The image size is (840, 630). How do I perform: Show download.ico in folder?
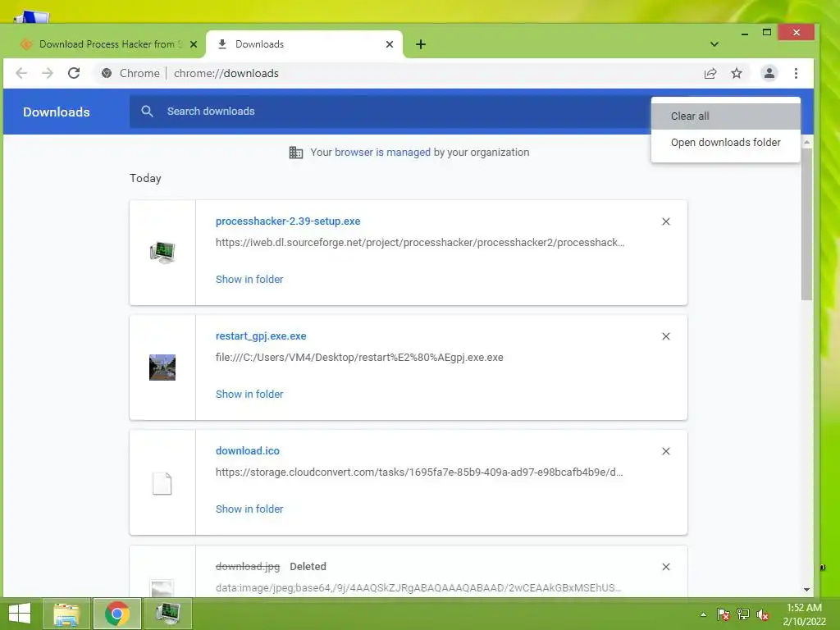point(249,509)
